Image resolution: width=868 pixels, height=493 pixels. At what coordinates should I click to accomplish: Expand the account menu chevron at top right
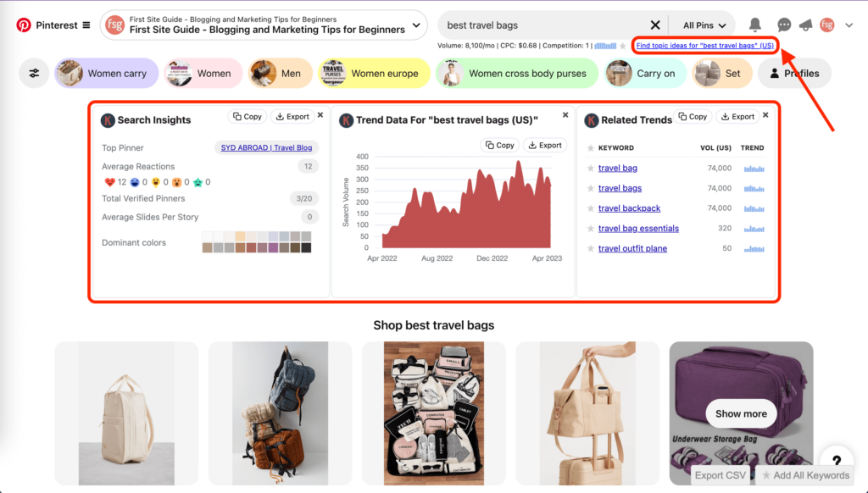point(849,25)
